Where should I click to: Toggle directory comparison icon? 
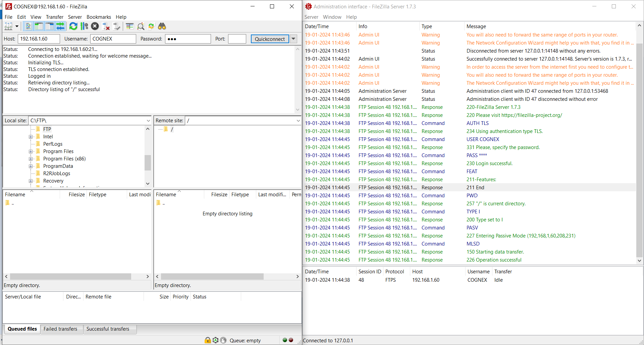(x=141, y=26)
